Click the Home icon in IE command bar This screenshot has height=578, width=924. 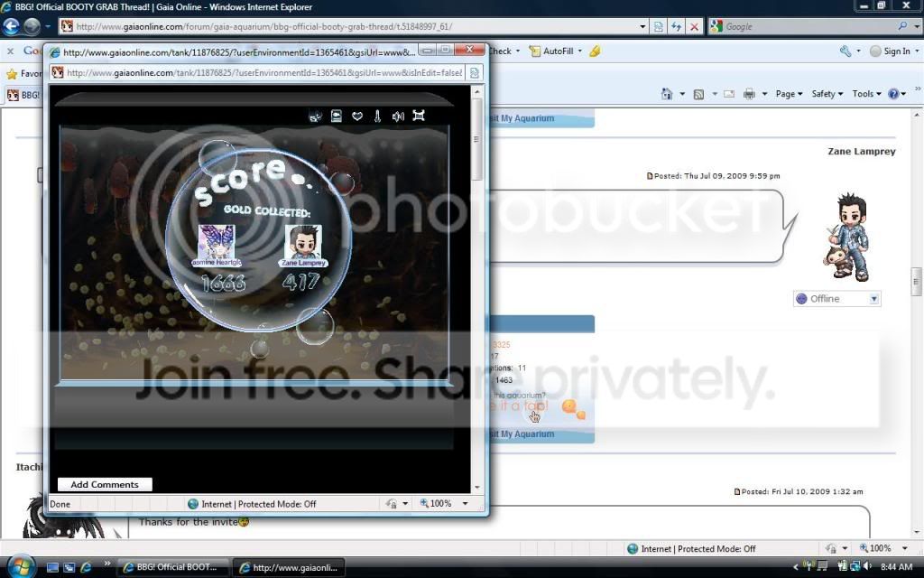(667, 94)
